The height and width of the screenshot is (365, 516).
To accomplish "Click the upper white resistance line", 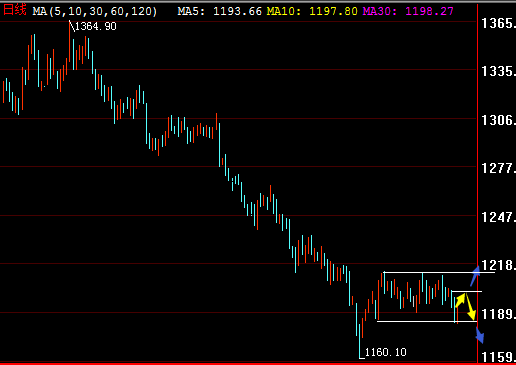I will coord(439,273).
